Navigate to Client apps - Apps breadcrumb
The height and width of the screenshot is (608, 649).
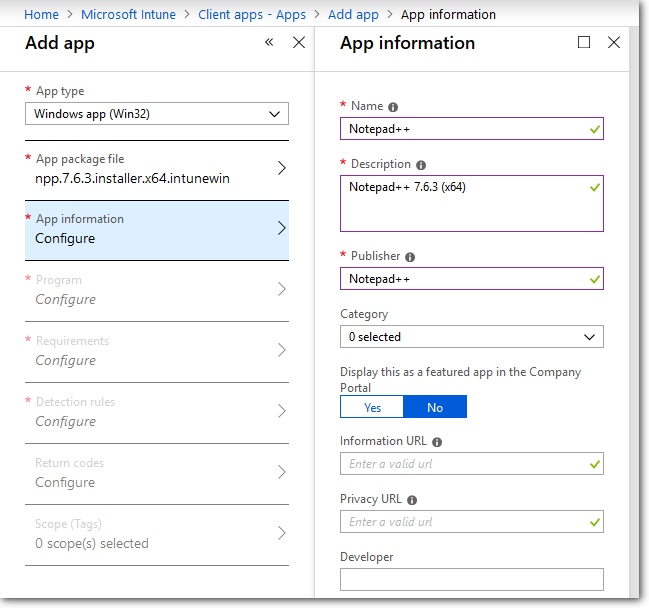(254, 14)
